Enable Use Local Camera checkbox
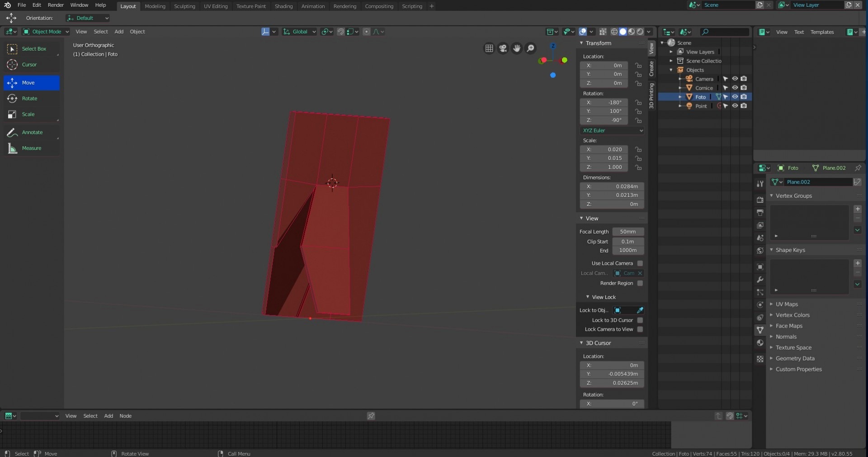 pyautogui.click(x=640, y=263)
